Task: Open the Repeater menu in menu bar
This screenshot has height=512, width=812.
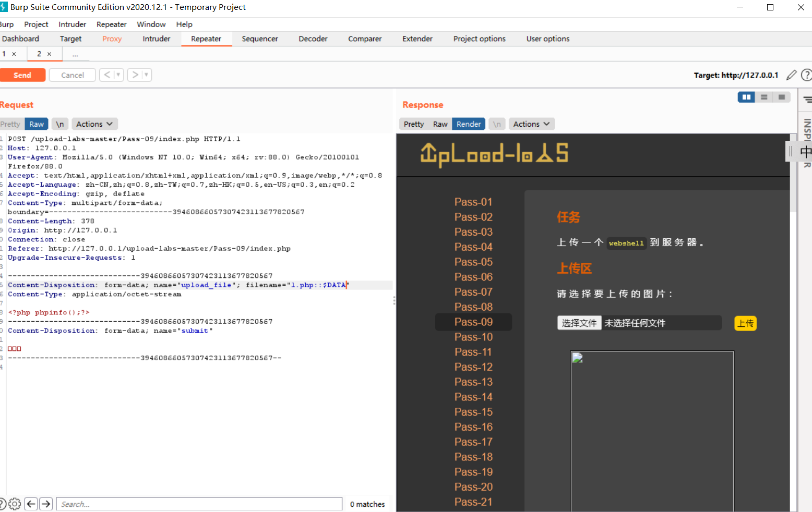Action: coord(111,24)
